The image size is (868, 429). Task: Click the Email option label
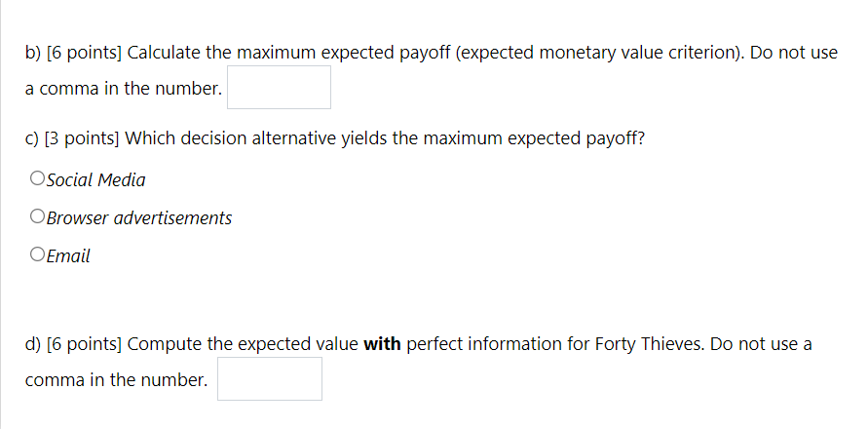click(68, 255)
